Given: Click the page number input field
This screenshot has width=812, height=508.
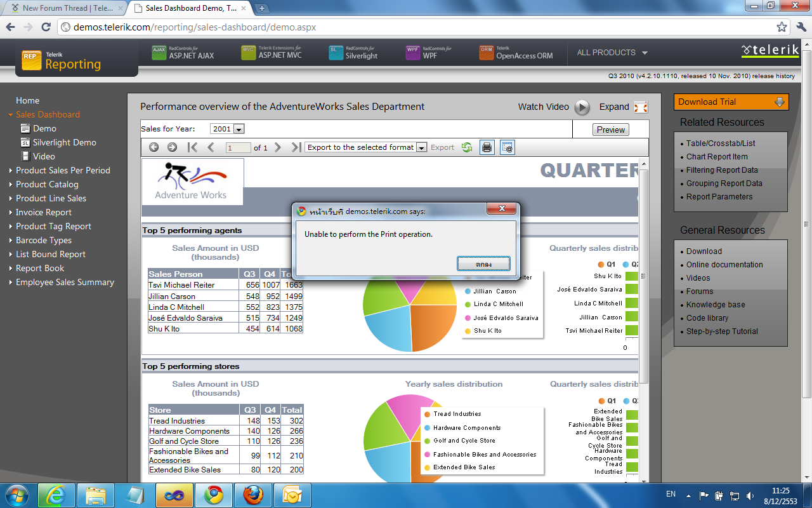Looking at the screenshot, I should click(x=238, y=148).
